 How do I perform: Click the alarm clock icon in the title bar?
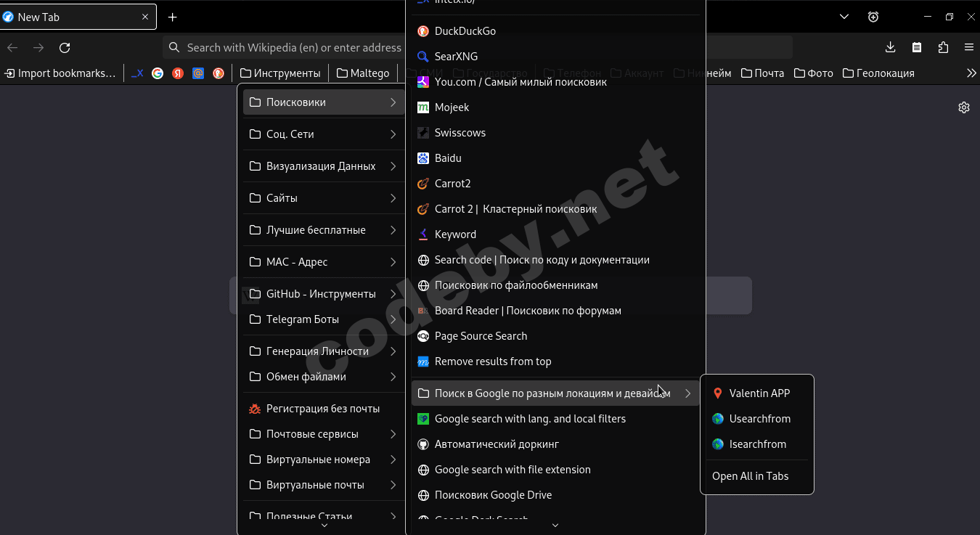point(873,17)
